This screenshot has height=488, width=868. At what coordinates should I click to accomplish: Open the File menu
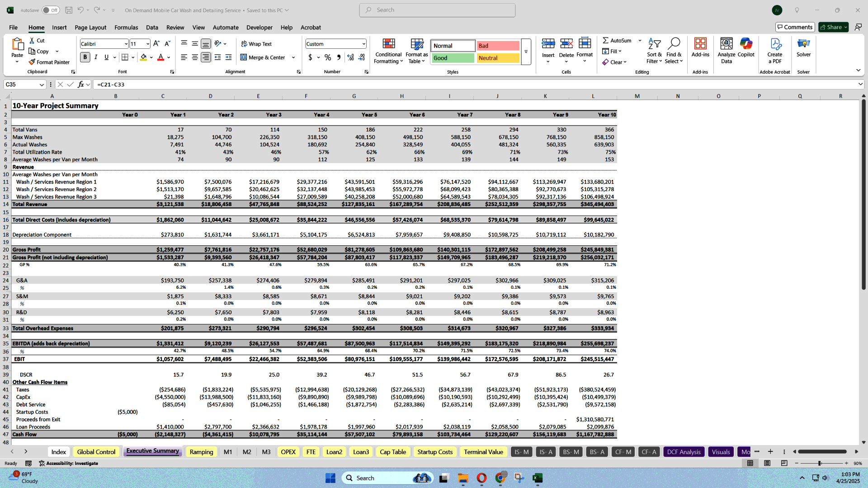click(13, 27)
